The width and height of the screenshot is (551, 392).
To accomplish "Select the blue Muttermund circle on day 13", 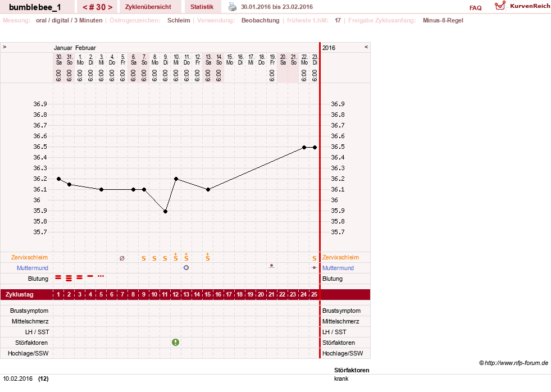I will [186, 268].
